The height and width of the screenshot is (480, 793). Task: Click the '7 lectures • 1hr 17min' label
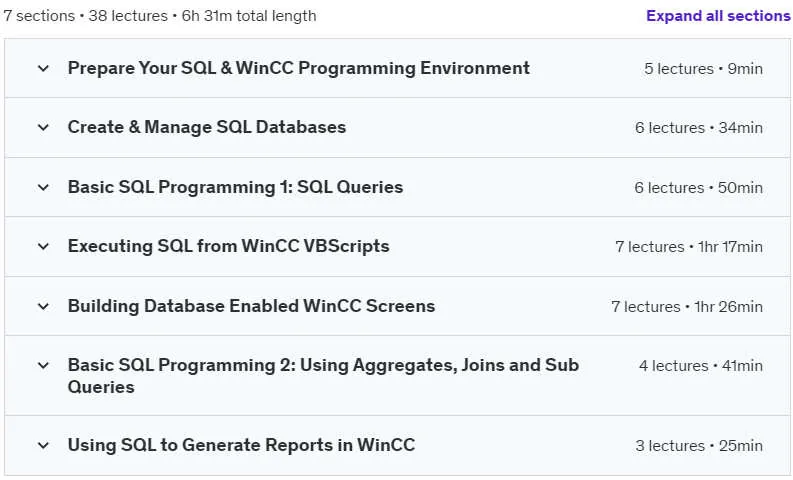[689, 247]
